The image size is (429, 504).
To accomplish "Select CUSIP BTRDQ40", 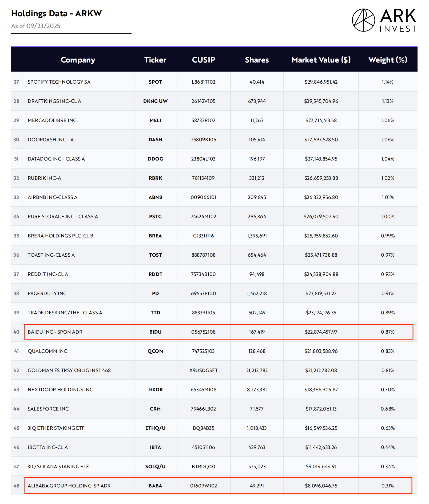I will pyautogui.click(x=204, y=467).
